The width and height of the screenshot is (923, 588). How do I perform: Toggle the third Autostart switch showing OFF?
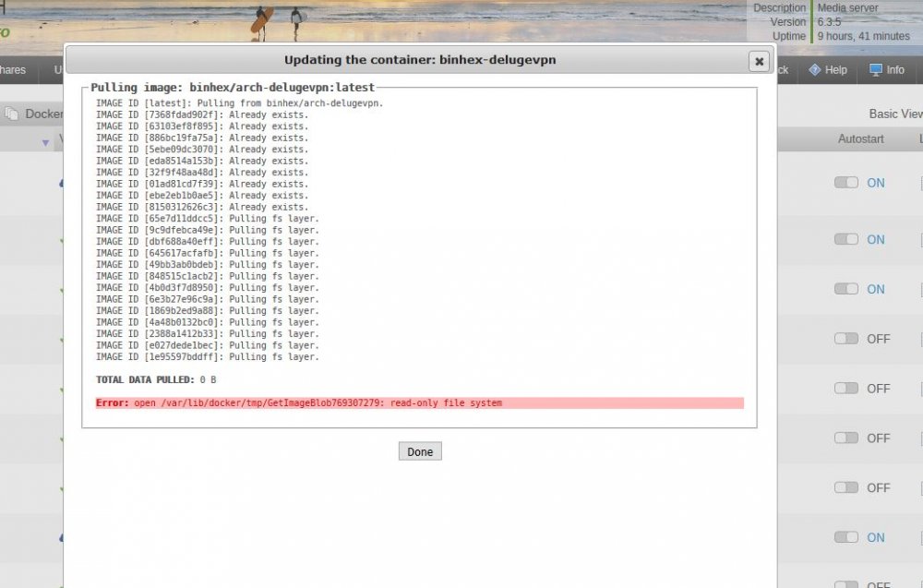845,438
